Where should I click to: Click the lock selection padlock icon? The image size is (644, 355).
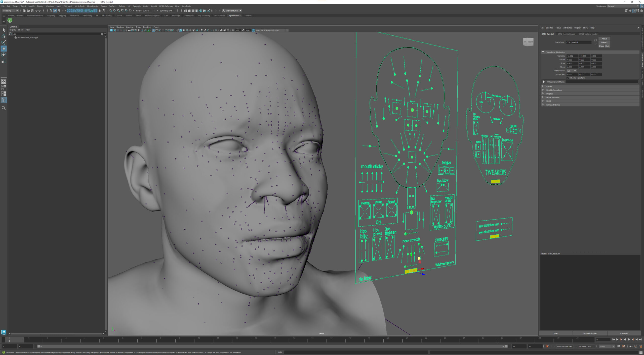(x=99, y=11)
